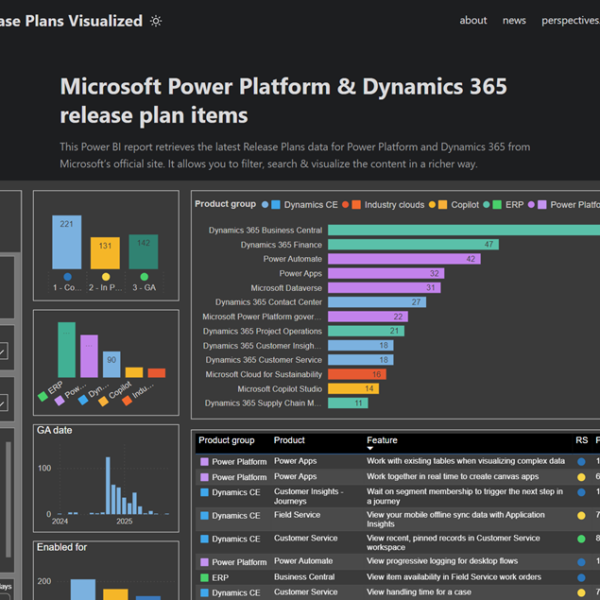Click the purple circle beside Power Platform legend

click(531, 205)
